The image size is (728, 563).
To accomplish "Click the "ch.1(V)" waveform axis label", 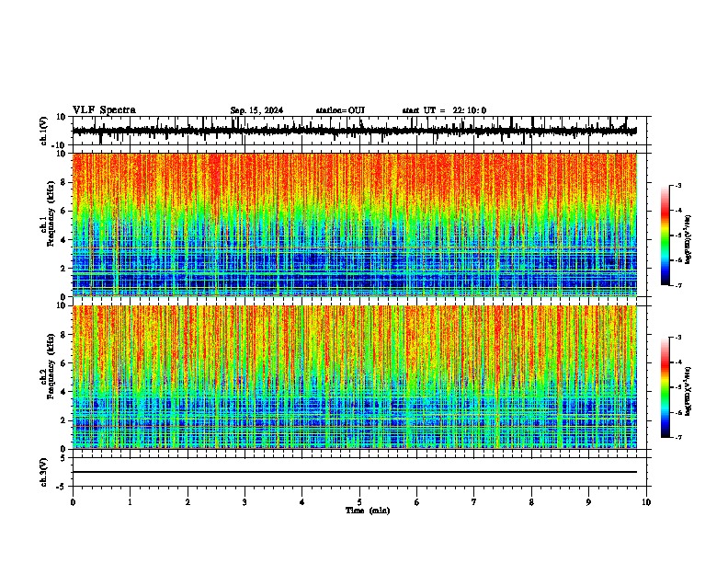I will pyautogui.click(x=44, y=131).
